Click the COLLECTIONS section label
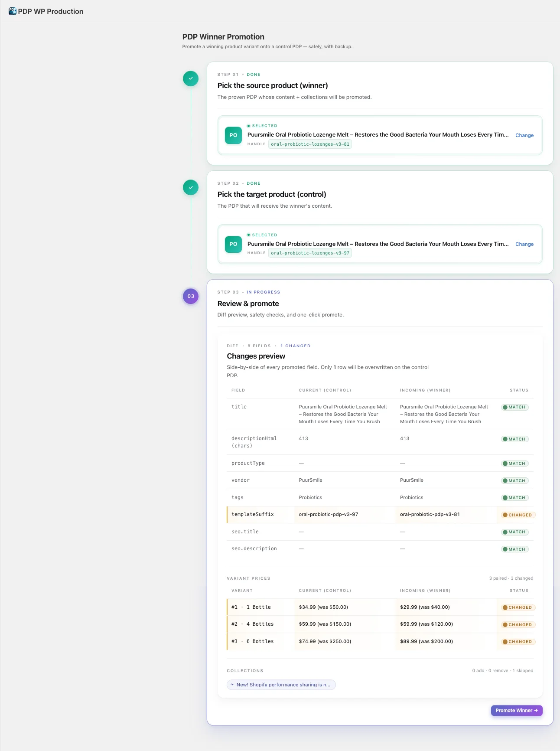 [x=245, y=671]
